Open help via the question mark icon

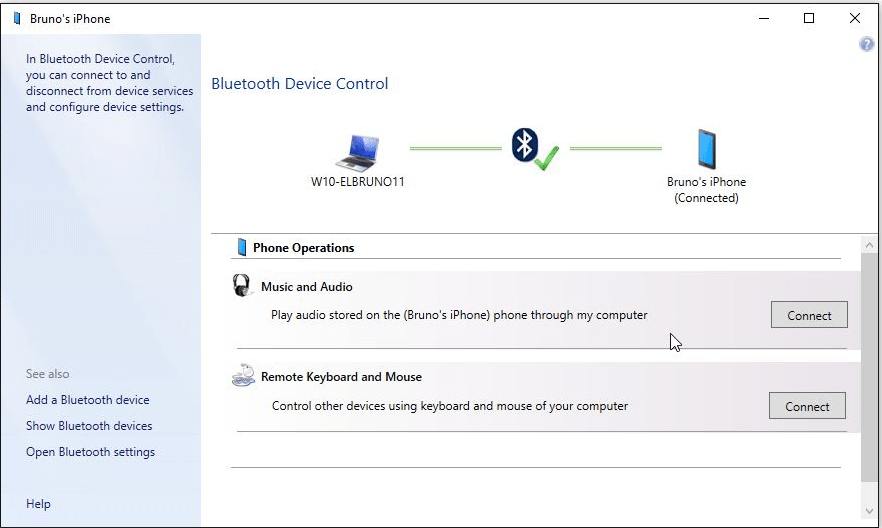(x=866, y=45)
